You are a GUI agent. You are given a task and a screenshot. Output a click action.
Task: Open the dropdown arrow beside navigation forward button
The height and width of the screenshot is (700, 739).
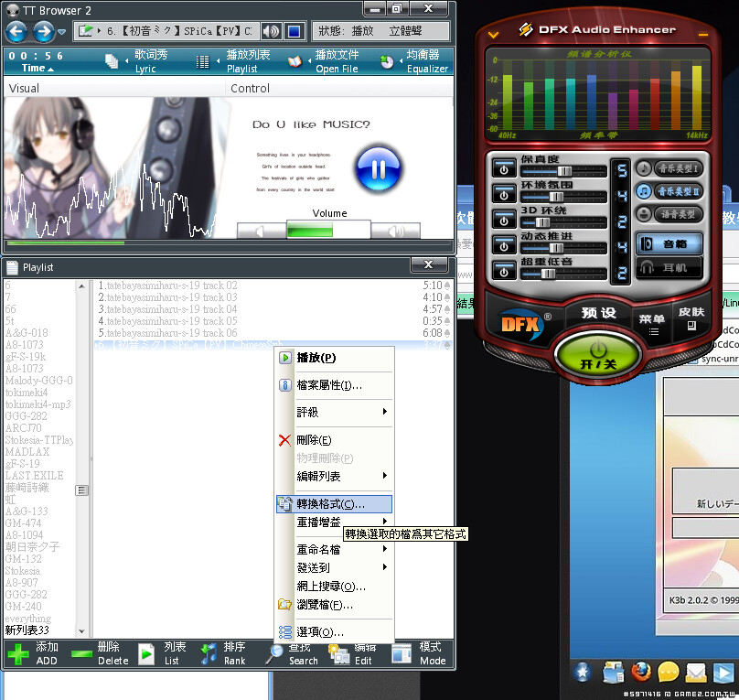pyautogui.click(x=62, y=32)
